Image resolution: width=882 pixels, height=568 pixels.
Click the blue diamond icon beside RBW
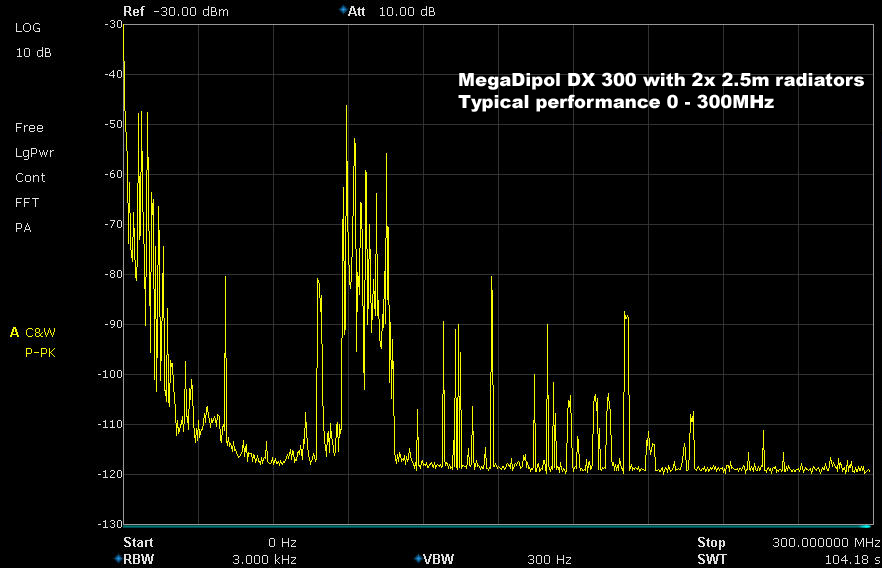pos(118,558)
